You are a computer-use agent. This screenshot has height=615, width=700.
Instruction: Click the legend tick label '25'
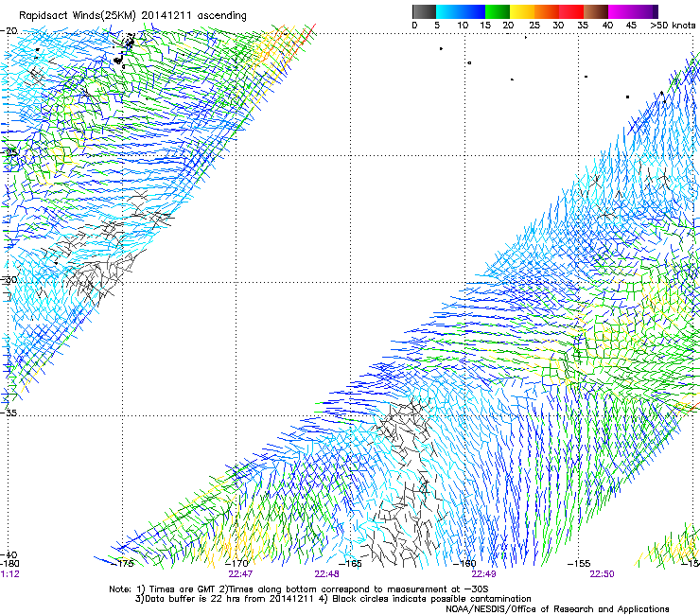pyautogui.click(x=534, y=26)
